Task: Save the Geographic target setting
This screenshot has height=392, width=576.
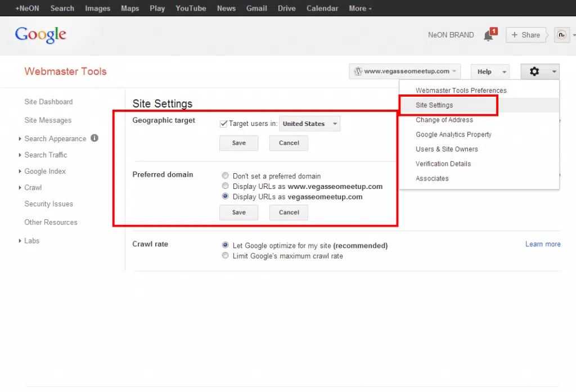Action: [238, 143]
